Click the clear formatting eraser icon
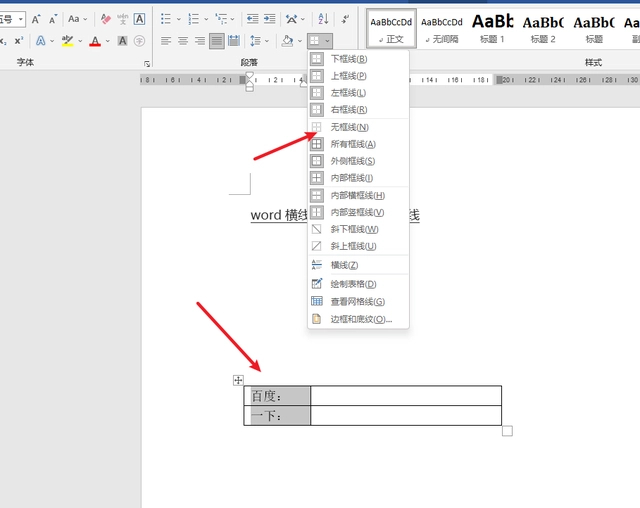Viewport: 640px width, 508px height. (x=105, y=19)
